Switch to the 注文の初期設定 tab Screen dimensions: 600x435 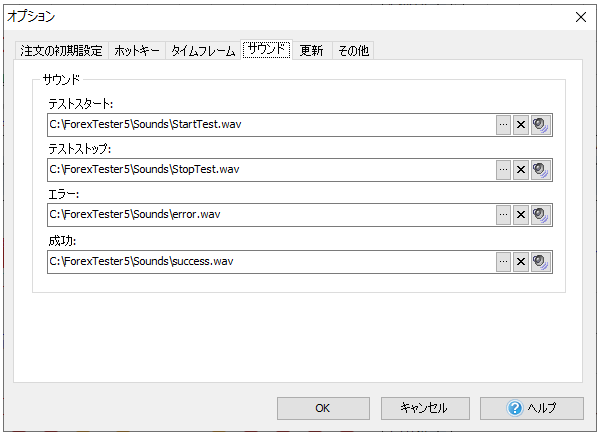pyautogui.click(x=61, y=51)
